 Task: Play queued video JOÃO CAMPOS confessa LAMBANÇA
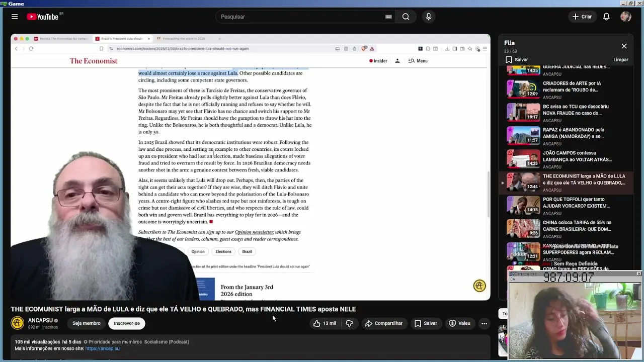[567, 159]
